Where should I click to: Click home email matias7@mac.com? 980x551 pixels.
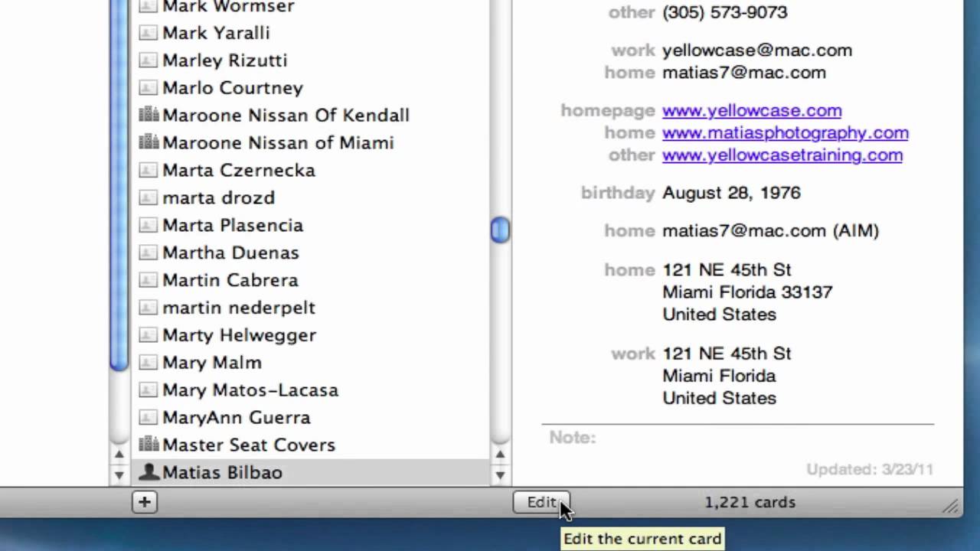(744, 73)
